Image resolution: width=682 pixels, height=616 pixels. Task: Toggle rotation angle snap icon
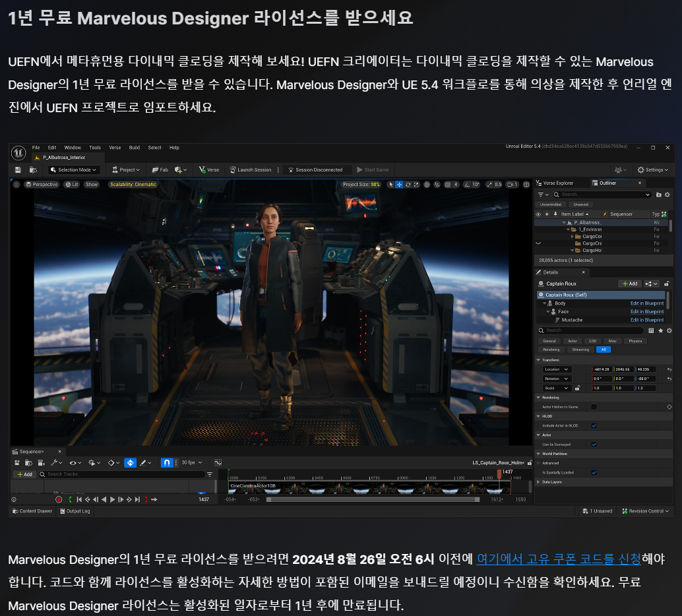click(x=467, y=185)
